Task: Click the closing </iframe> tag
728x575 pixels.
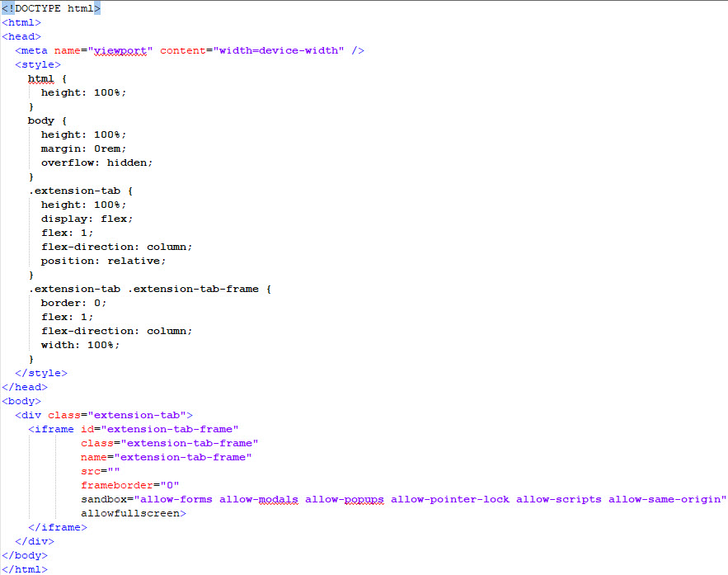Action: point(58,527)
